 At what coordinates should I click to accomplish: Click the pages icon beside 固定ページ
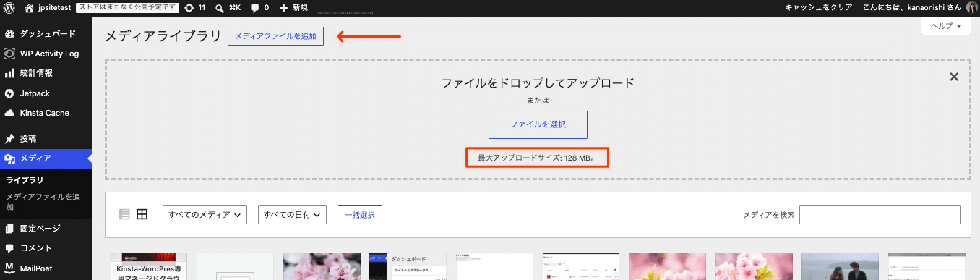(9, 229)
